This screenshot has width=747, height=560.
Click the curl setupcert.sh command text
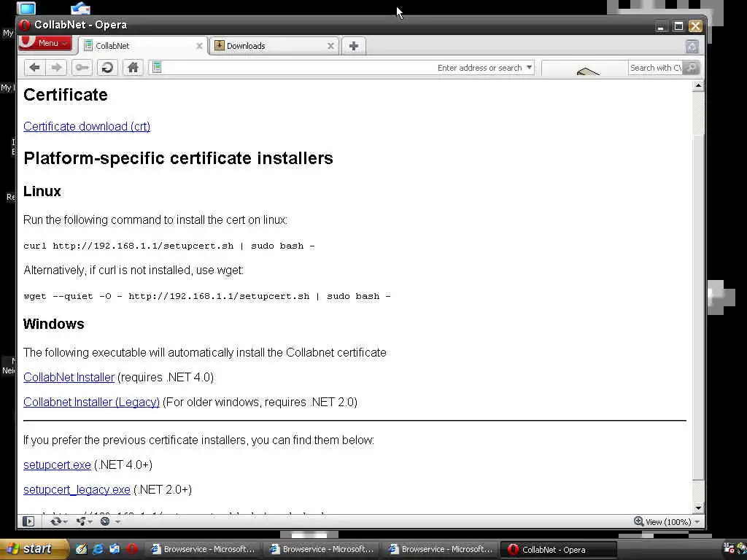(x=169, y=246)
